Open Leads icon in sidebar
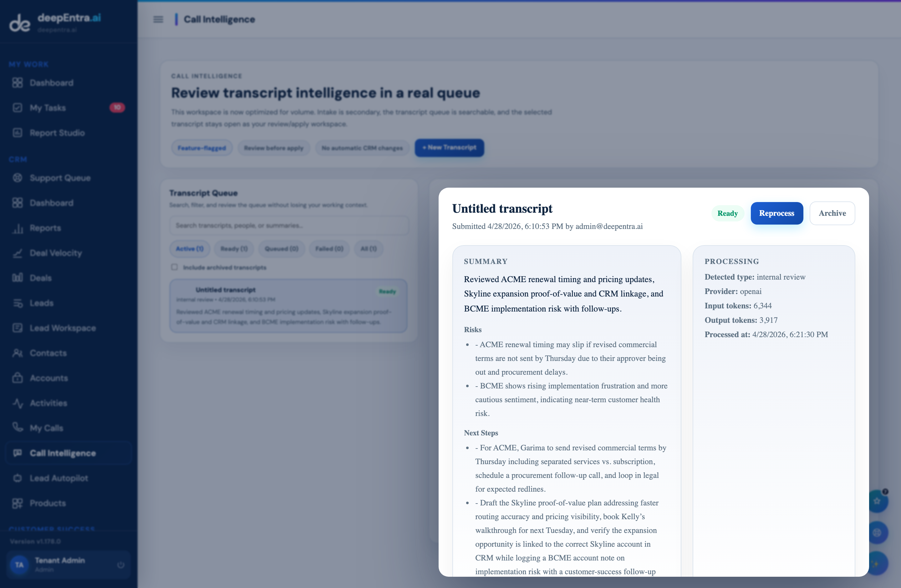The height and width of the screenshot is (588, 901). point(18,303)
